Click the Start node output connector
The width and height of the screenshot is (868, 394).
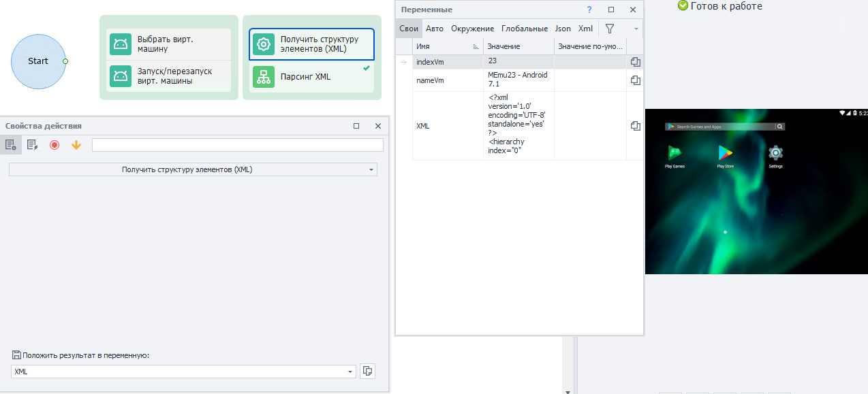click(x=65, y=61)
